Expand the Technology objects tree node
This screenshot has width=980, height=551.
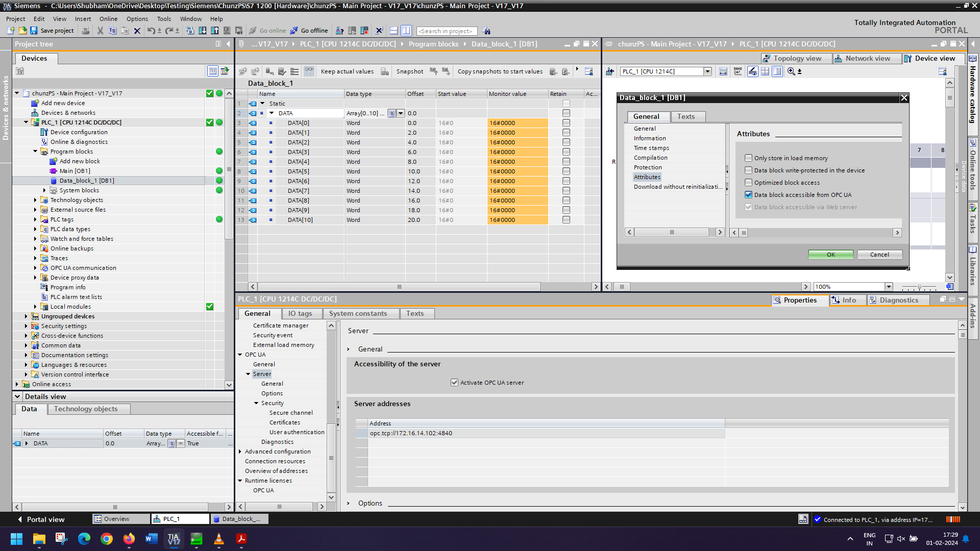pos(35,200)
